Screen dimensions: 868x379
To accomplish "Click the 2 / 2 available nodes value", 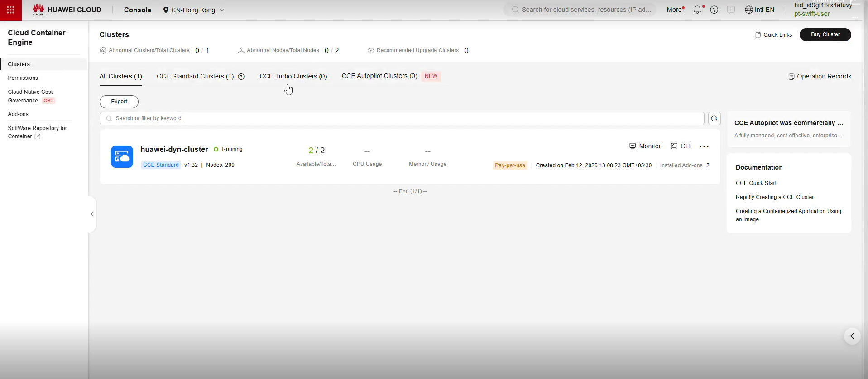I will 317,151.
